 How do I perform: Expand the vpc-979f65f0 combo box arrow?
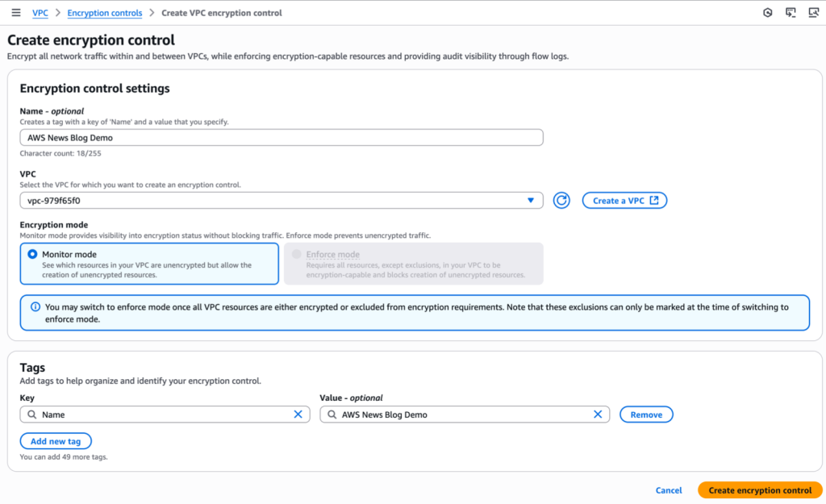(530, 200)
